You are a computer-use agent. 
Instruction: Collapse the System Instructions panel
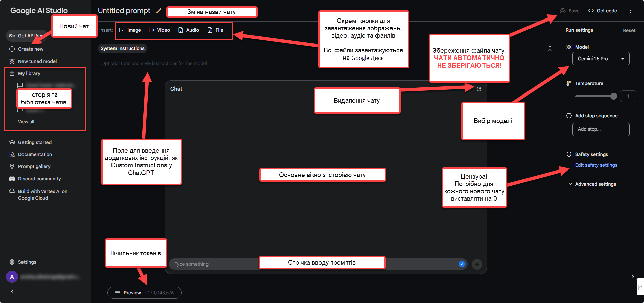(550, 48)
